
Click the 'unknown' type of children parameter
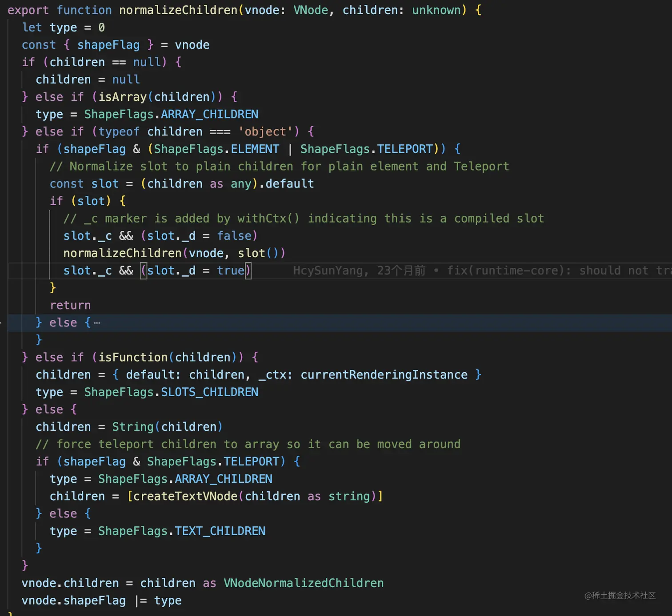coord(436,10)
